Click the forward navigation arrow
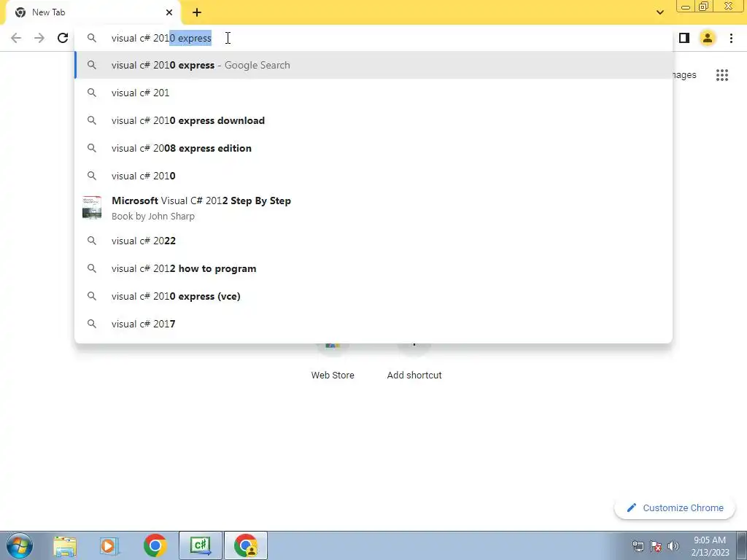The width and height of the screenshot is (747, 560). [39, 38]
